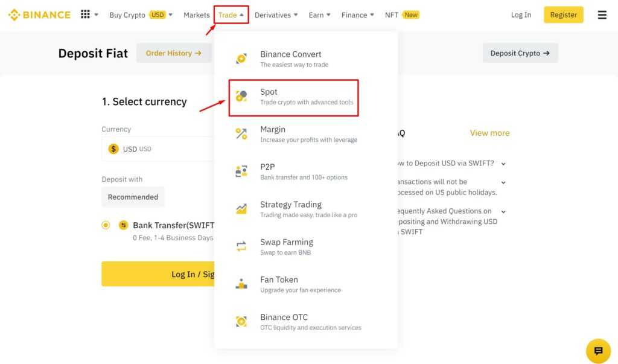Expand the Buy Crypto USD dropdown
This screenshot has width=618, height=364.
tap(141, 14)
